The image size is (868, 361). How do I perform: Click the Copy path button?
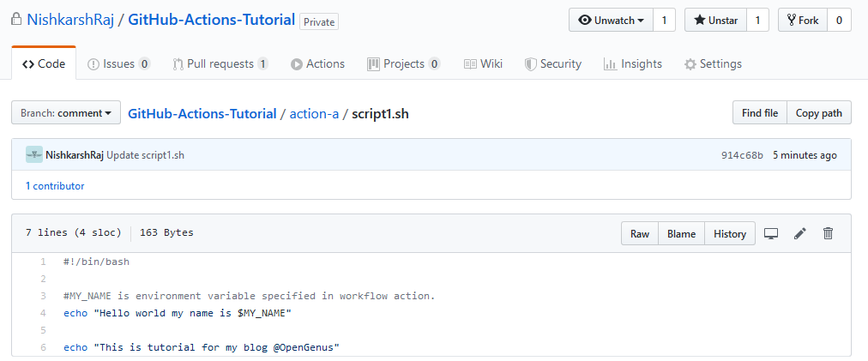(819, 113)
